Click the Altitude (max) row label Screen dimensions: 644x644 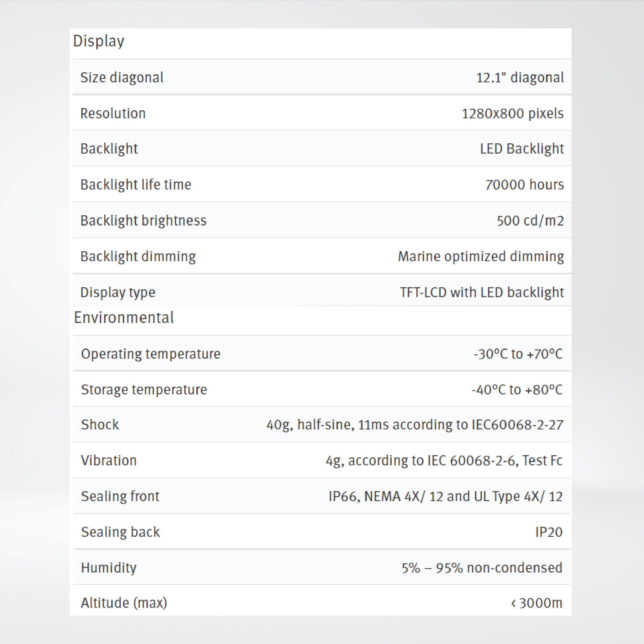(124, 603)
